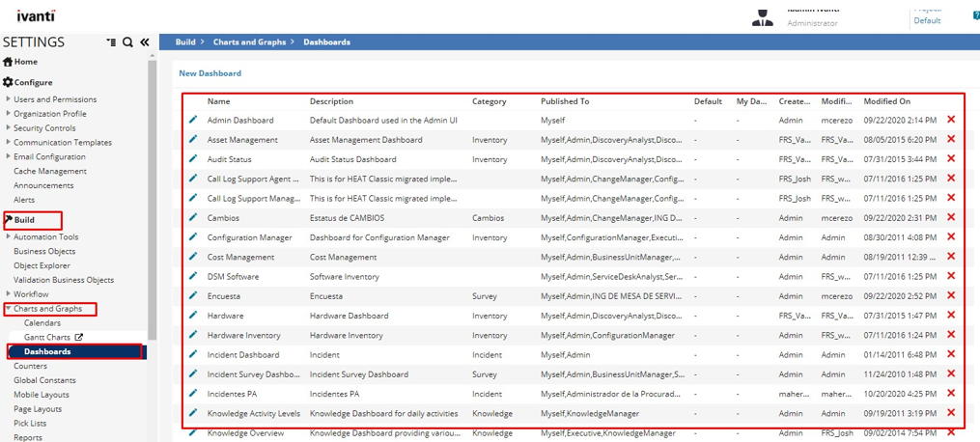
Task: Click the admin user avatar icon
Action: 762,18
